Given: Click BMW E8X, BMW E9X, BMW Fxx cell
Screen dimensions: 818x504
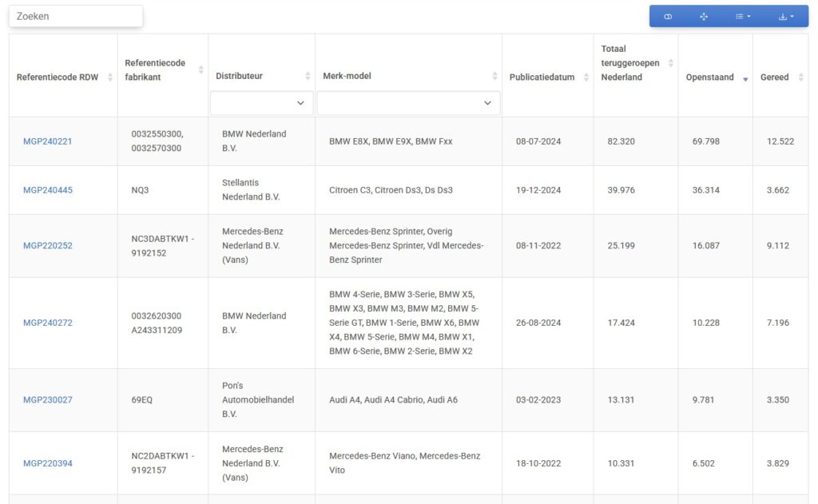Looking at the screenshot, I should [391, 141].
